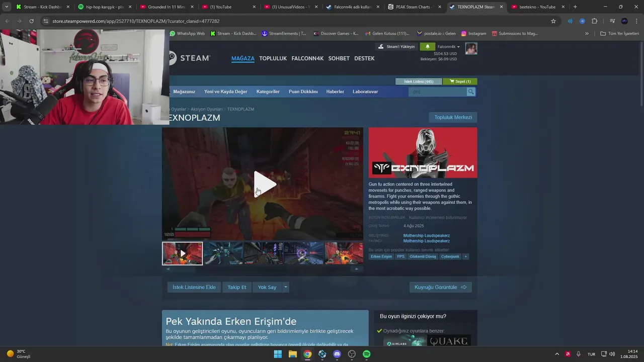Click the Takip Et button

pos(236,287)
